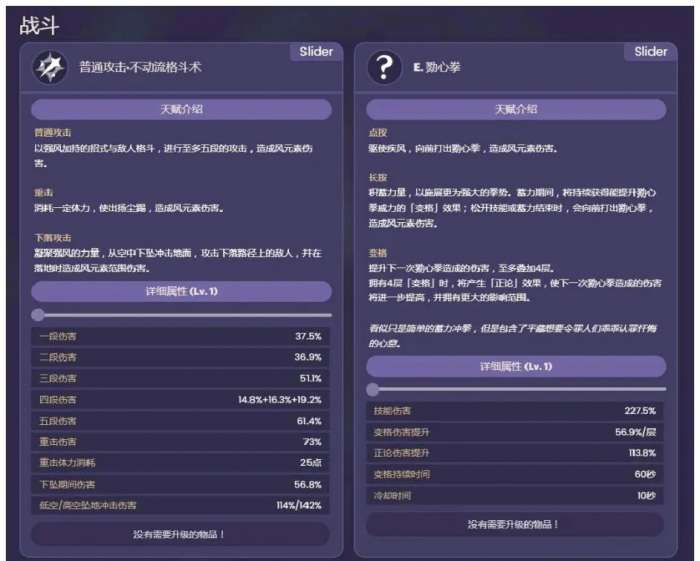Viewport: 700px width, 561px height.
Task: Select the 变格持续时间 stat row
Action: [x=515, y=474]
